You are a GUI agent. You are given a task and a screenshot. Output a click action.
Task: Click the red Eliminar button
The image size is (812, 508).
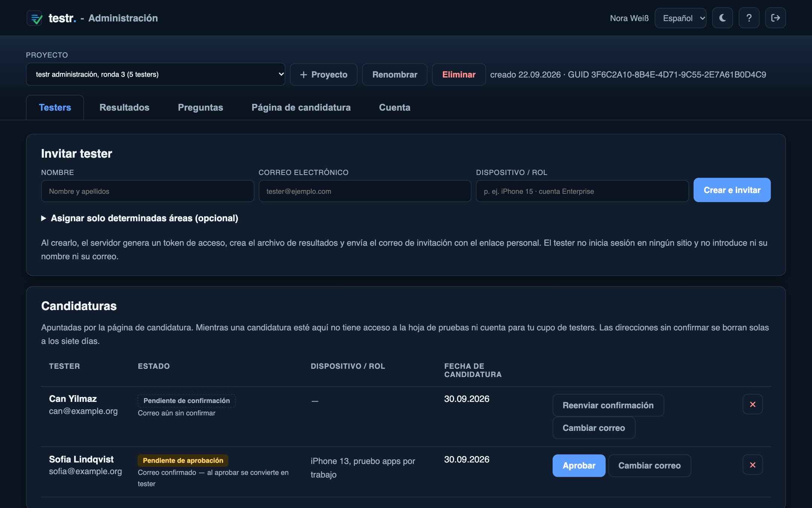(459, 75)
